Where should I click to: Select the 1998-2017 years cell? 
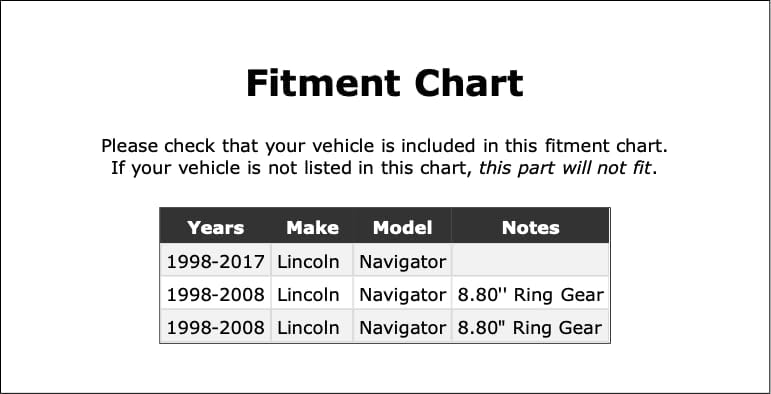point(215,261)
